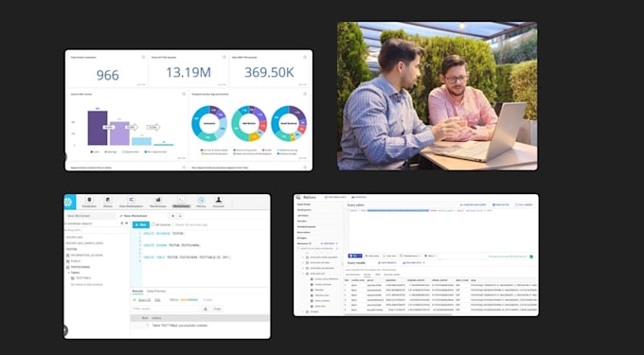
Task: Select TESTSCHEMA in object tree
Action: click(x=78, y=267)
